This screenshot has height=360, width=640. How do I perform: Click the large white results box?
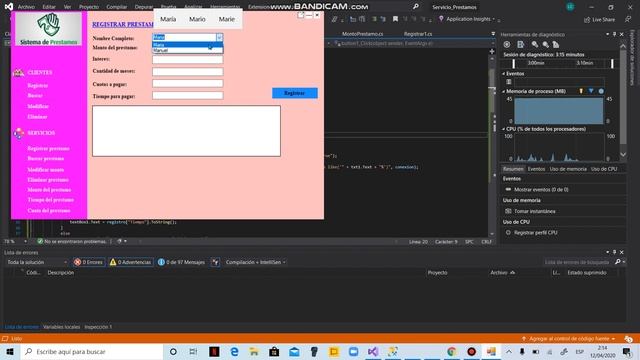(x=186, y=131)
